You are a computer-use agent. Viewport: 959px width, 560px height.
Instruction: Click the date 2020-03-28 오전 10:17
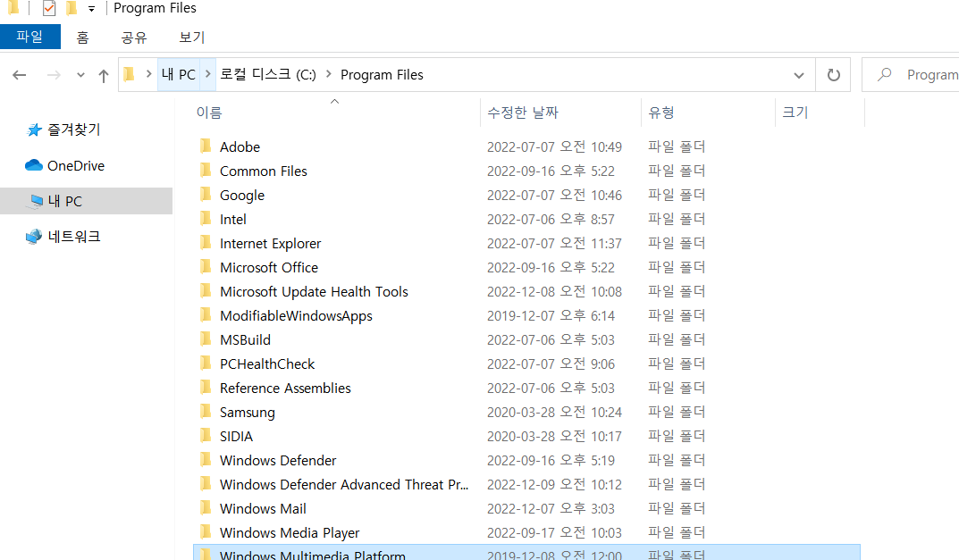pyautogui.click(x=554, y=437)
